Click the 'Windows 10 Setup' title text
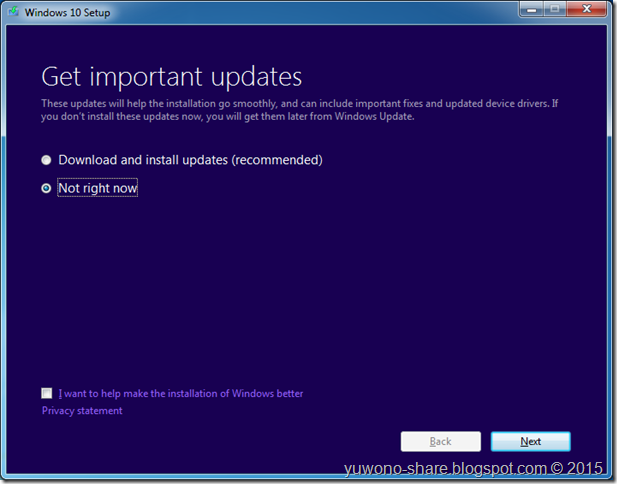This screenshot has width=617, height=484. point(67,13)
